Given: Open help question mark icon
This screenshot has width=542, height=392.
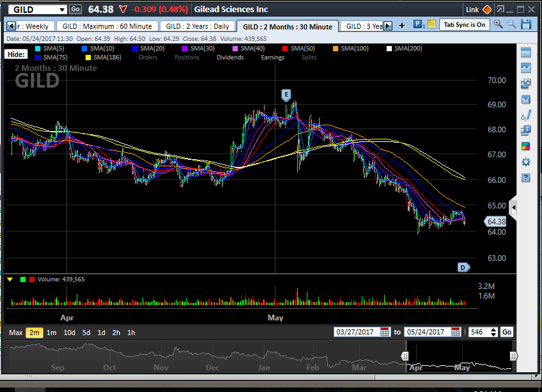Looking at the screenshot, I should click(526, 178).
